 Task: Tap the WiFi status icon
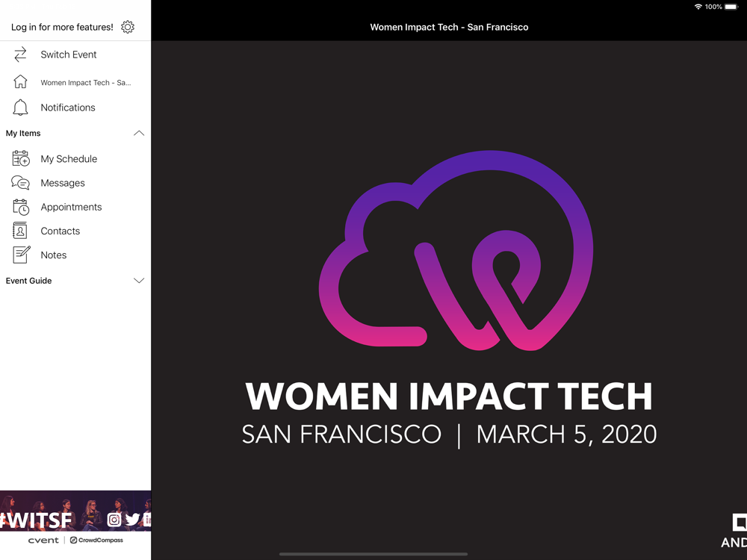click(x=698, y=7)
